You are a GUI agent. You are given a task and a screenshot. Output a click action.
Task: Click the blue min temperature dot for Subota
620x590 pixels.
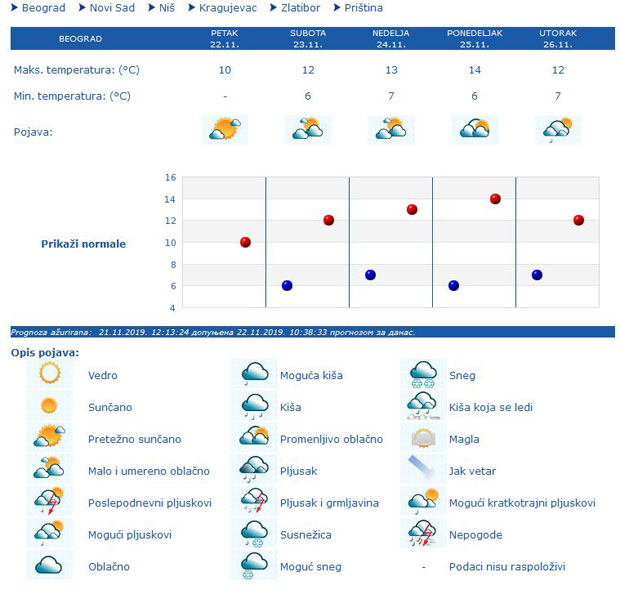click(x=287, y=286)
